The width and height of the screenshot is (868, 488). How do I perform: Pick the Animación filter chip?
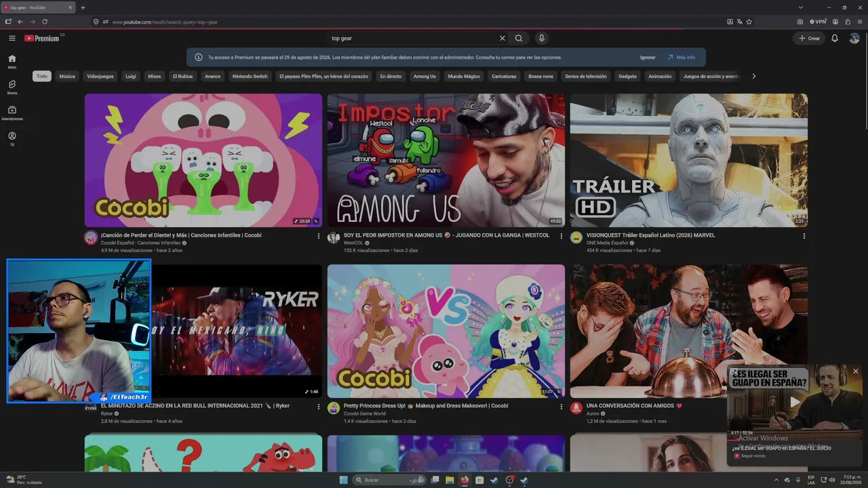click(x=660, y=77)
